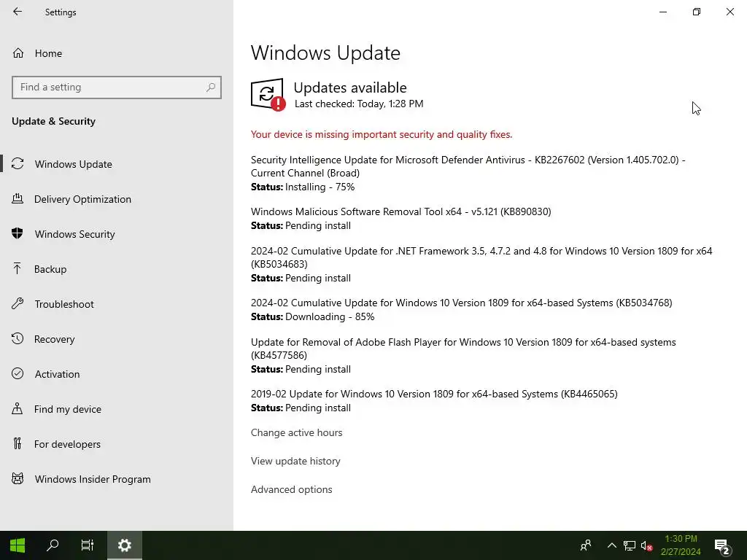747x560 pixels.
Task: Click the Windows Update sync arrows sidebar icon
Action: 18,164
